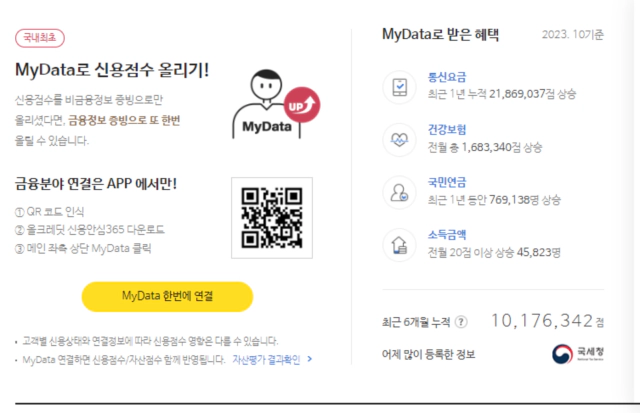This screenshot has height=413, width=640.
Task: Click the 국내최초 badge
Action: pos(40,38)
